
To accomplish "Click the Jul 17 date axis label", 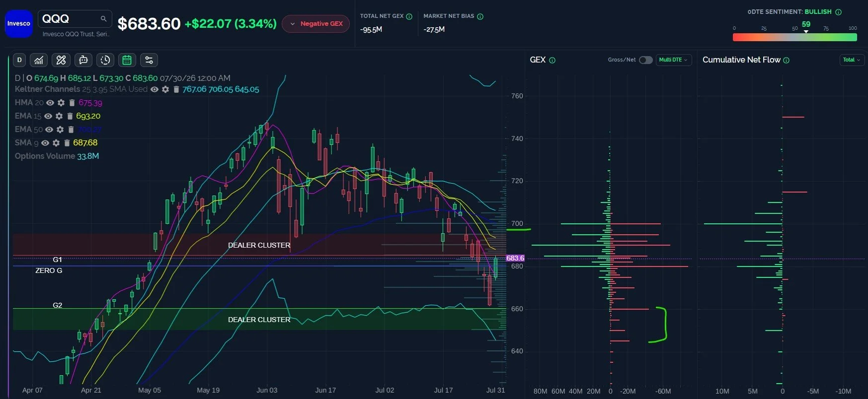I will (443, 390).
